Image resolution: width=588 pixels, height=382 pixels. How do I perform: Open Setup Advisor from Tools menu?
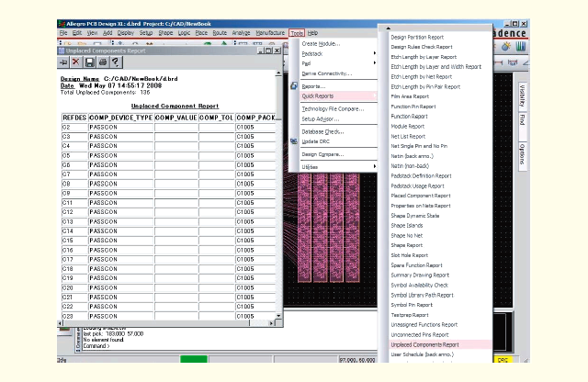[x=321, y=119]
